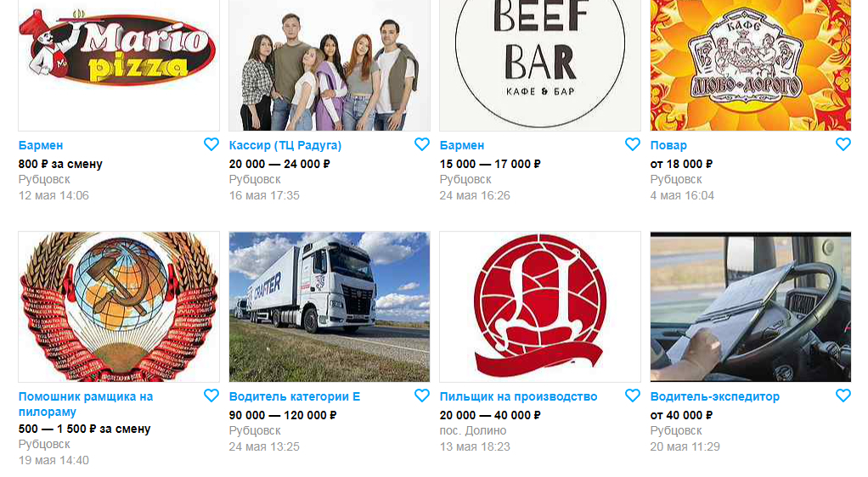This screenshot has width=868, height=477.
Task: Save the Beef Bar Бармен listing heart
Action: tap(633, 144)
